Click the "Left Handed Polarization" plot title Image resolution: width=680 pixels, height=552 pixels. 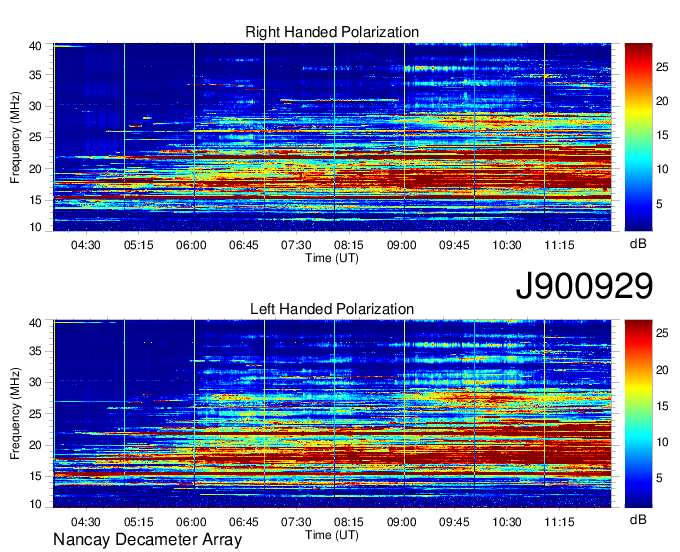click(x=332, y=309)
